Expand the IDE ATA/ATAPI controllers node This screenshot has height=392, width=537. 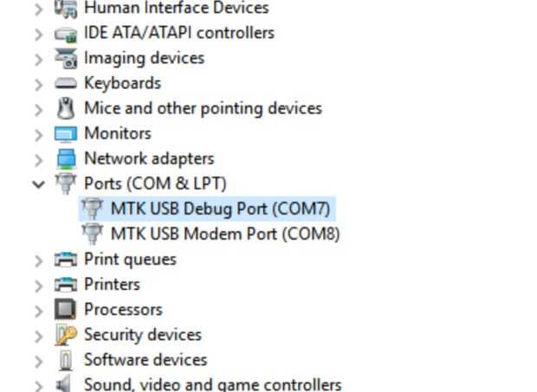38,33
